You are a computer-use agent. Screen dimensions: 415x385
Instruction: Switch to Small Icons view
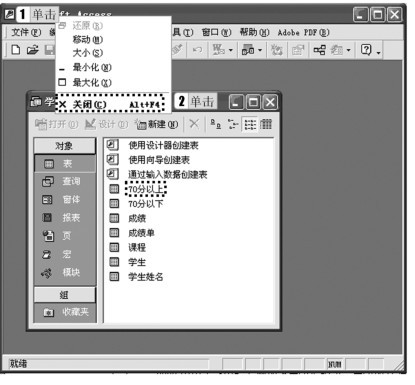(233, 124)
